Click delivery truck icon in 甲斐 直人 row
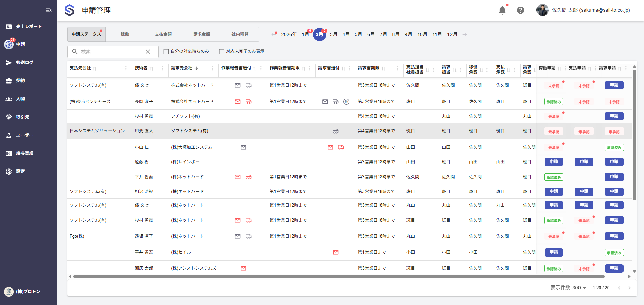 pos(335,131)
